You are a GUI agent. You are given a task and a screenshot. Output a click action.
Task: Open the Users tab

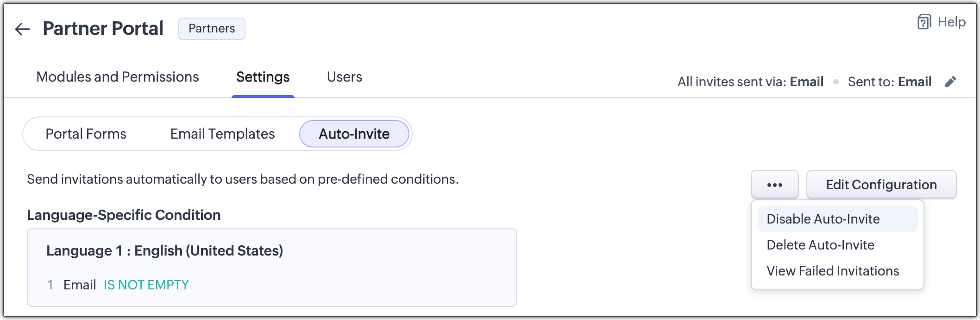pyautogui.click(x=344, y=77)
